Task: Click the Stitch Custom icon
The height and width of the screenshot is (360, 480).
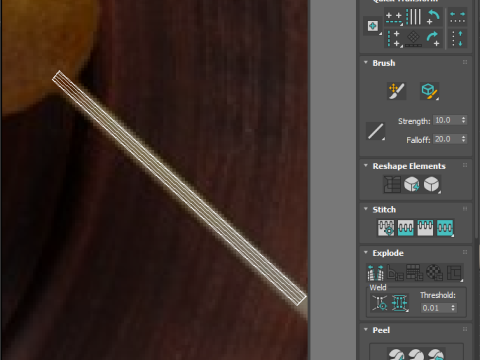Action: point(445,228)
